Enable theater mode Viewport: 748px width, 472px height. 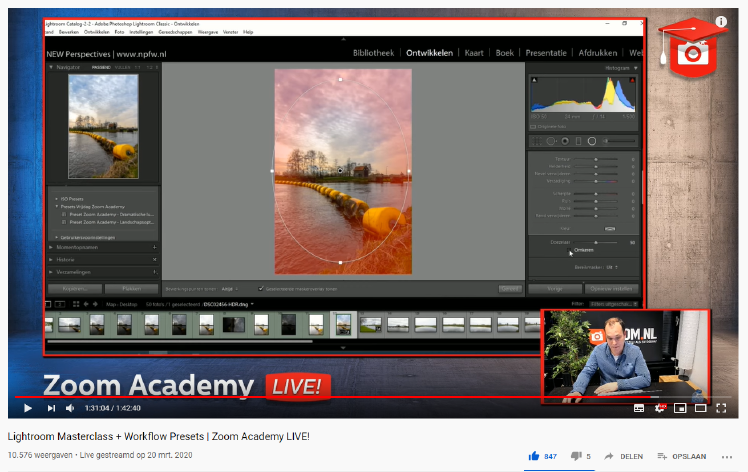pos(701,408)
